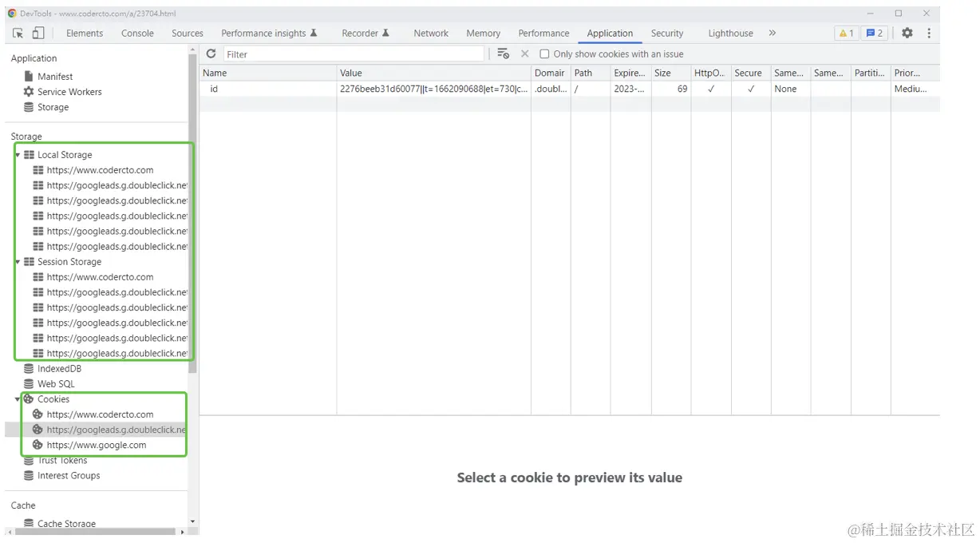Select https://www.google.com under Cookies
Image resolution: width=980 pixels, height=543 pixels.
(x=97, y=445)
